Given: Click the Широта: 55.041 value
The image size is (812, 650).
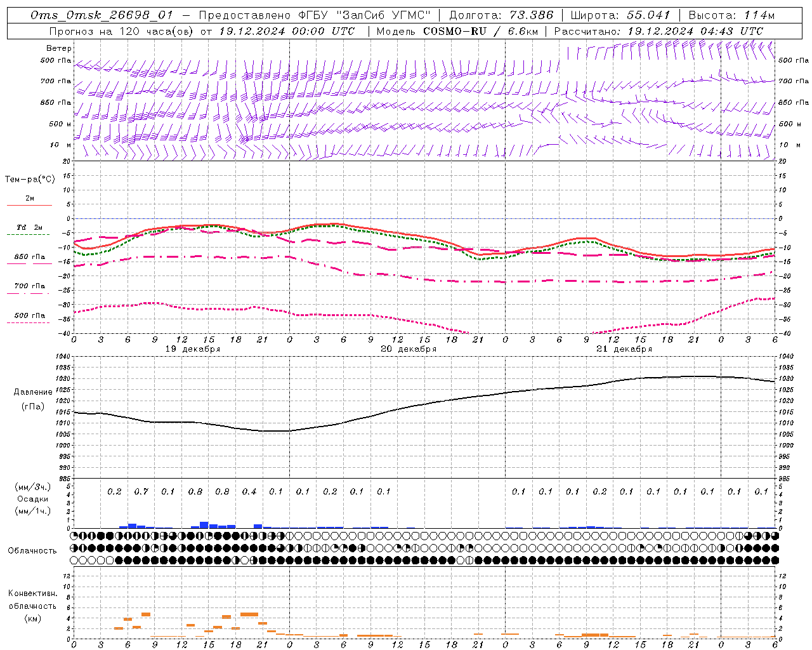Looking at the screenshot, I should pyautogui.click(x=620, y=15).
